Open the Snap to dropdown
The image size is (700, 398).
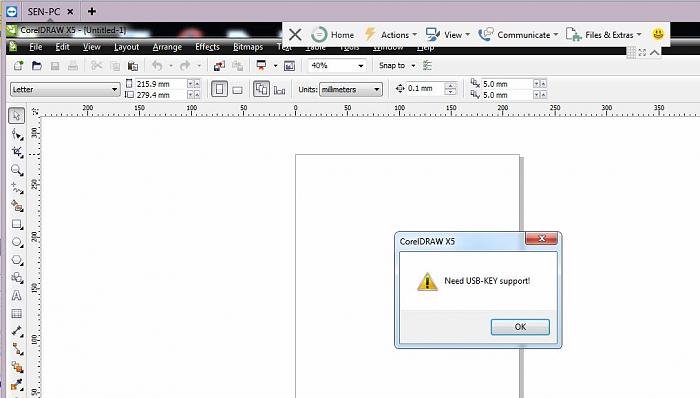point(397,66)
